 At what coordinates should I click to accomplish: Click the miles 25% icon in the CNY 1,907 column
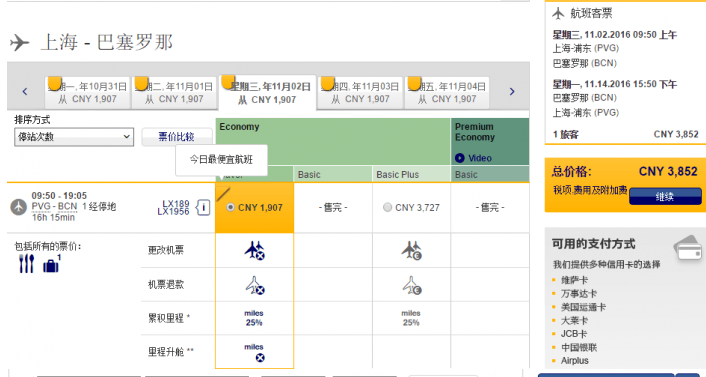click(254, 318)
